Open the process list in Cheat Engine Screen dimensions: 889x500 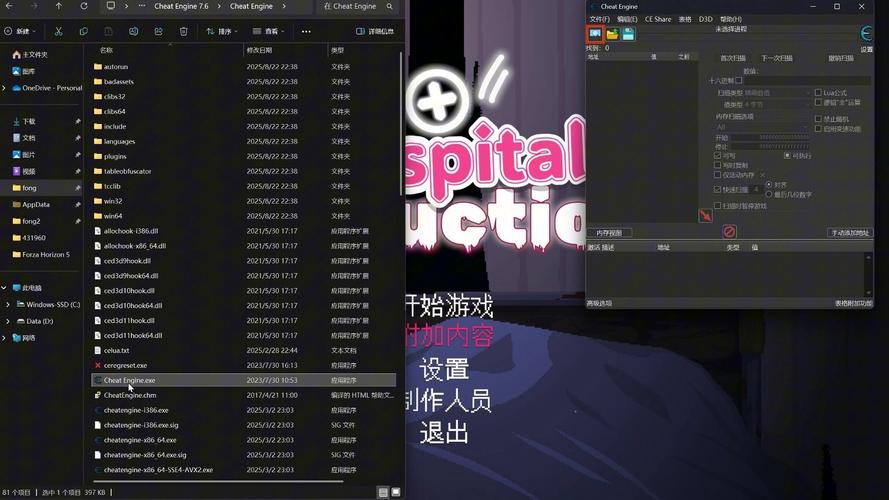[595, 34]
